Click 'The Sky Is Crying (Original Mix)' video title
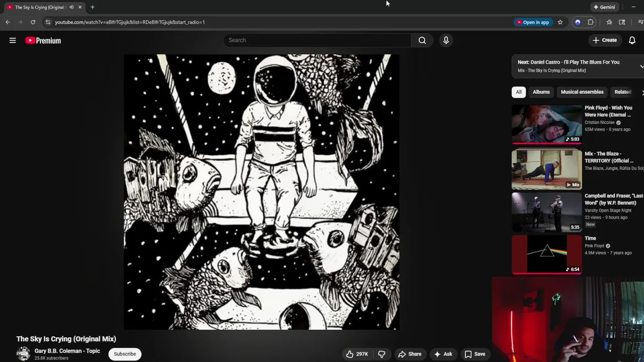The width and height of the screenshot is (644, 362). (x=66, y=339)
